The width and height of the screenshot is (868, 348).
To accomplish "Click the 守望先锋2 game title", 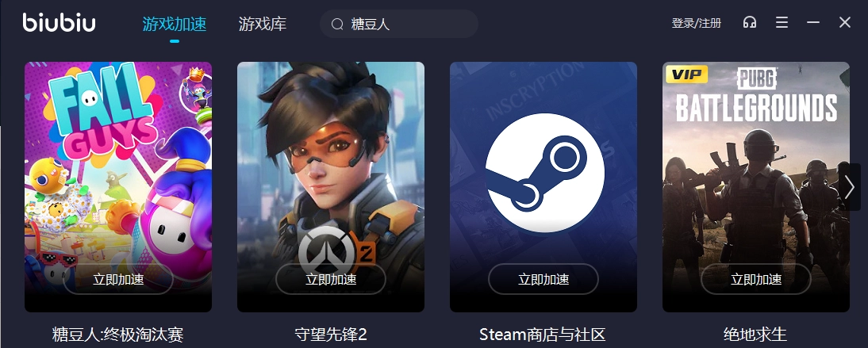I will (331, 335).
